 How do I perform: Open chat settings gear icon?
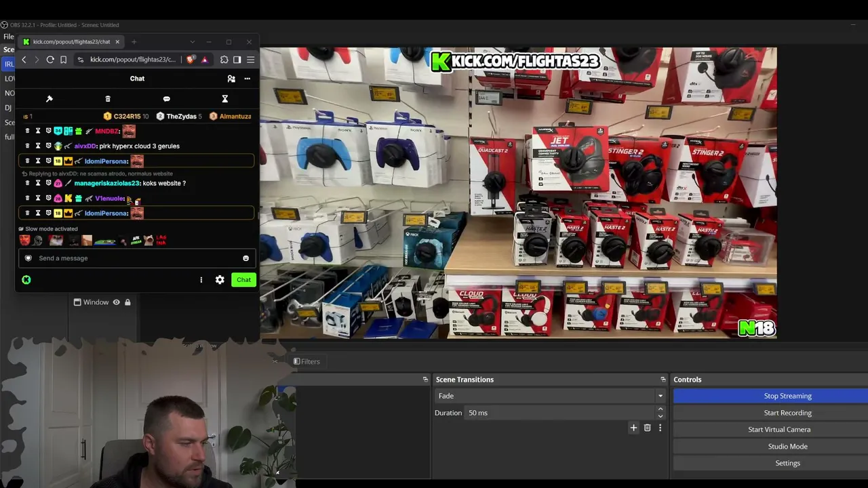point(220,280)
